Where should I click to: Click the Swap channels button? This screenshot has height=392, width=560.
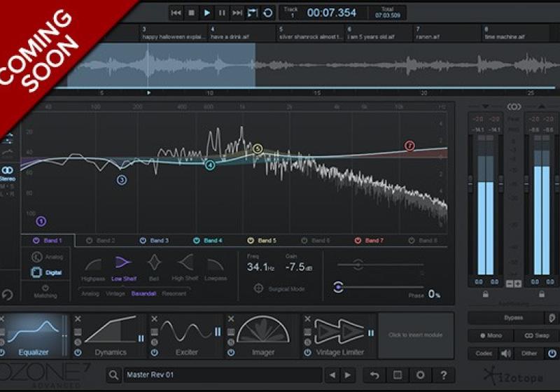coord(538,336)
